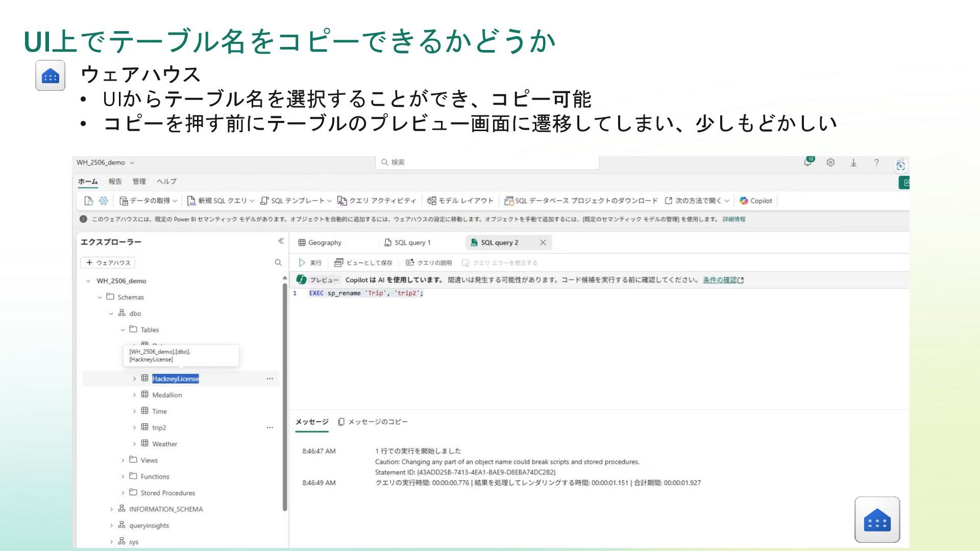Click メッセージのコピー
The height and width of the screenshot is (551, 980).
pos(373,422)
